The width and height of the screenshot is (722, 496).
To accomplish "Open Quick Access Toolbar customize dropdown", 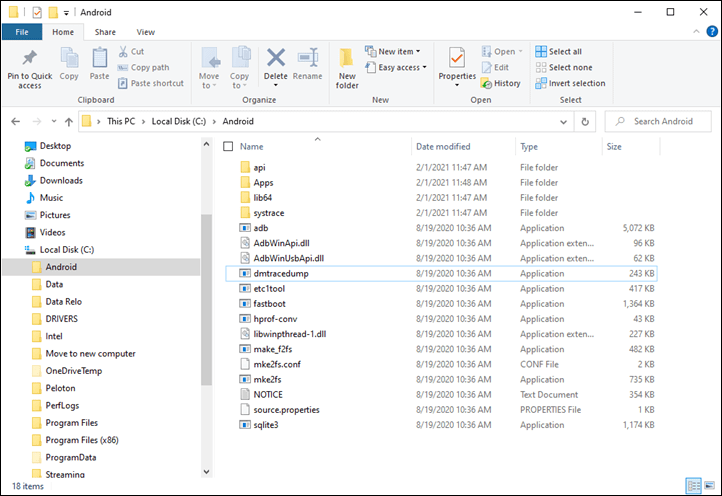I will pyautogui.click(x=66, y=13).
